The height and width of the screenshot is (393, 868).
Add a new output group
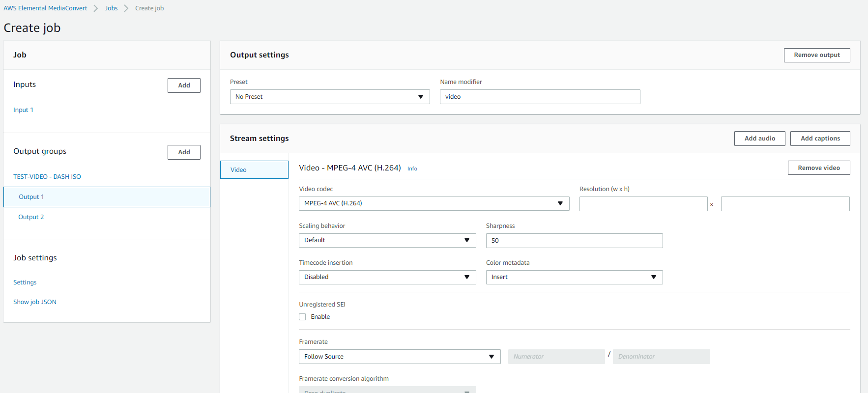[184, 152]
